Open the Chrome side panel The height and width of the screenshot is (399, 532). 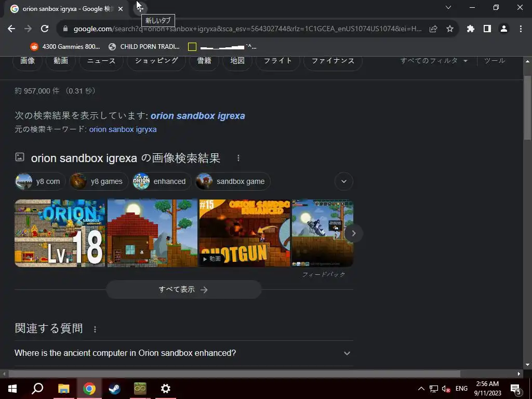point(487,29)
